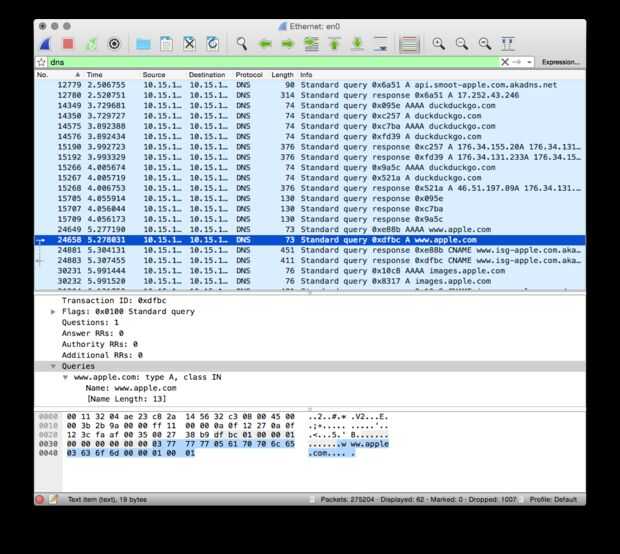
Task: Click the red expert info status icon
Action: pyautogui.click(x=40, y=499)
